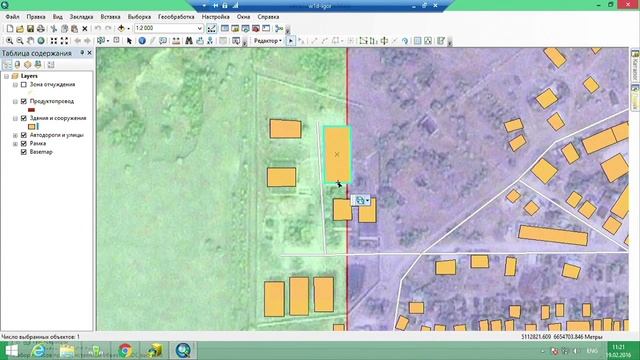Screen dimensions: 640x360
Task: Open the ArcToolbox red toolbox icon
Action: [x=256, y=29]
